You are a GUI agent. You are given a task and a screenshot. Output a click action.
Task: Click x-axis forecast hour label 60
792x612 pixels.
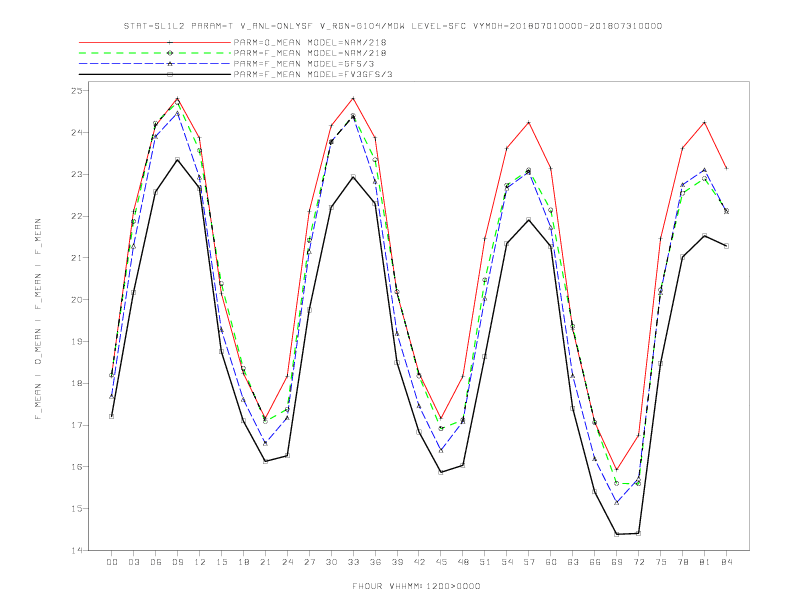[551, 562]
